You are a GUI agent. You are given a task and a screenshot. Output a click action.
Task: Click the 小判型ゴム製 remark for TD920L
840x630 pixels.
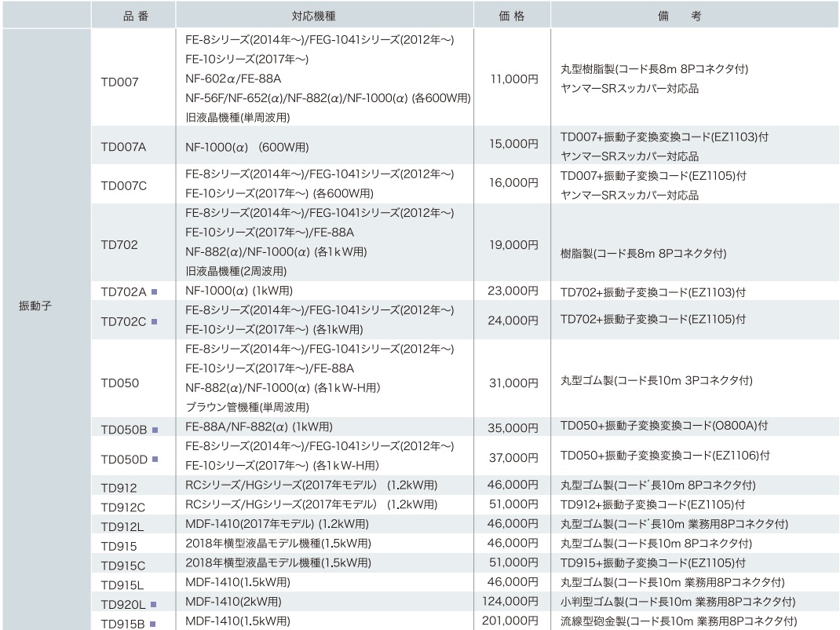click(677, 603)
